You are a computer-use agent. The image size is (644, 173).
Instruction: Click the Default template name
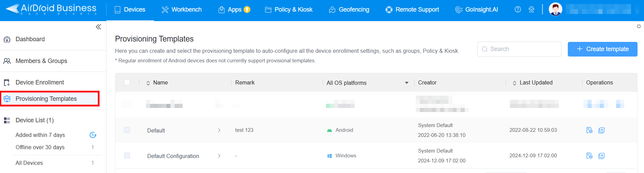(156, 130)
